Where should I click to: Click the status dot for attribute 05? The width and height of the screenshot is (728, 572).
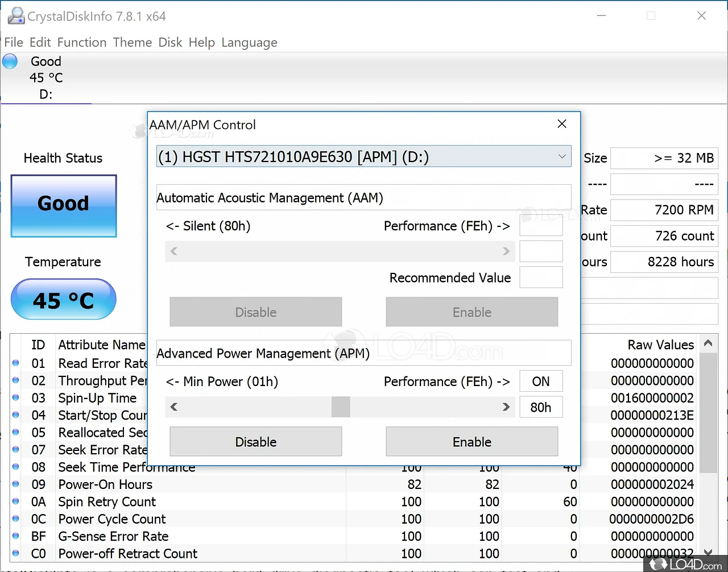pos(16,432)
